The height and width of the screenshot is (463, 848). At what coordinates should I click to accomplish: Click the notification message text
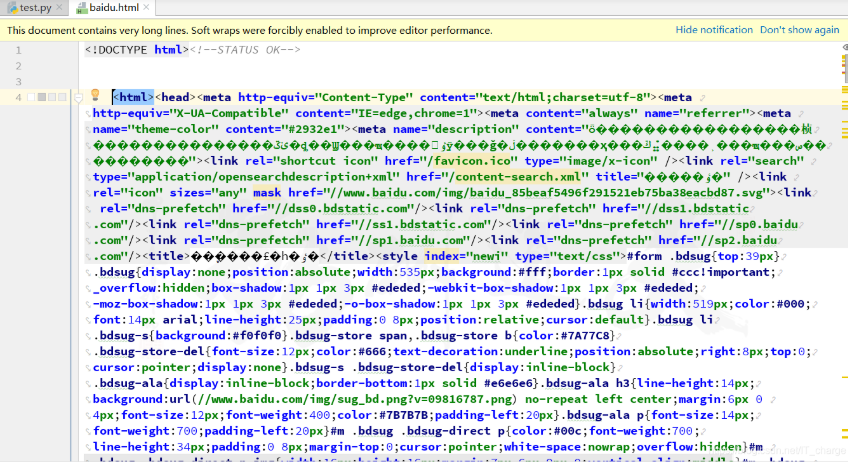249,30
